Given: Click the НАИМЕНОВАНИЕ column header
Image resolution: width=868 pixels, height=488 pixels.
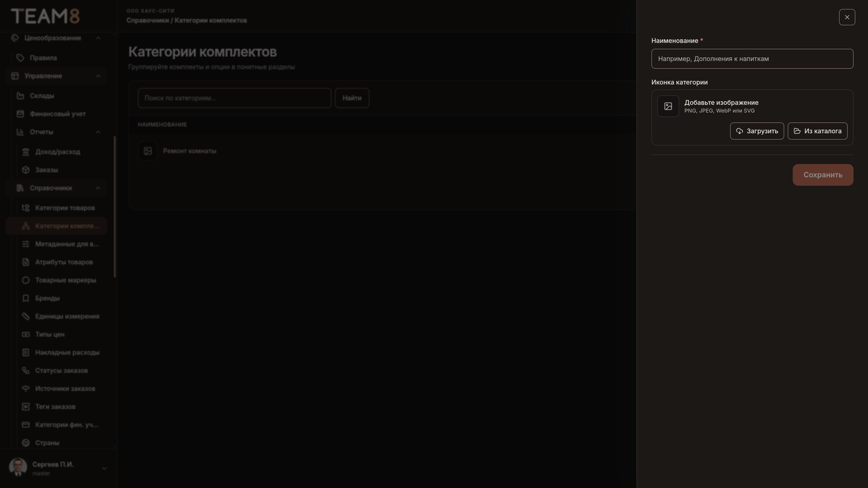Looking at the screenshot, I should coord(162,125).
